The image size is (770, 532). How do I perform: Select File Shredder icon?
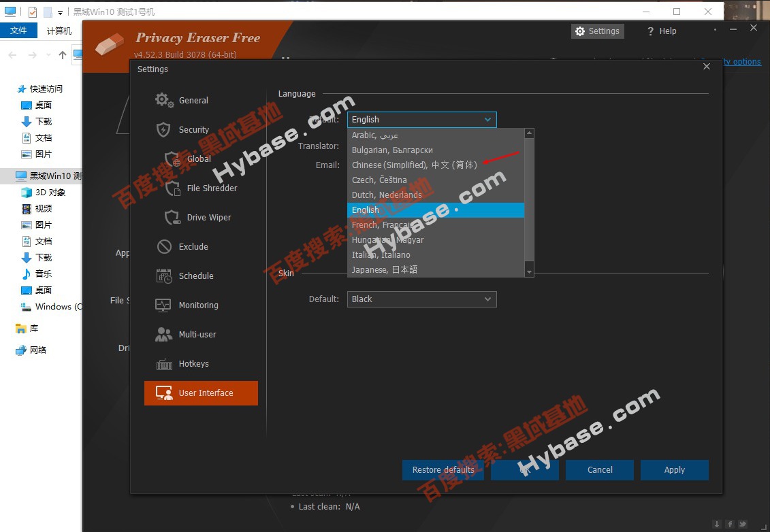pyautogui.click(x=172, y=188)
